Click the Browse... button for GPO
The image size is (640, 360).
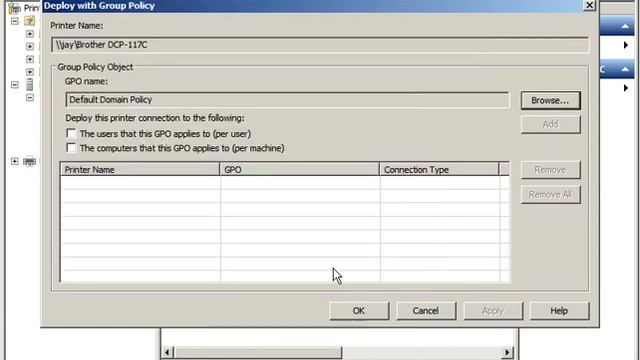tap(550, 100)
